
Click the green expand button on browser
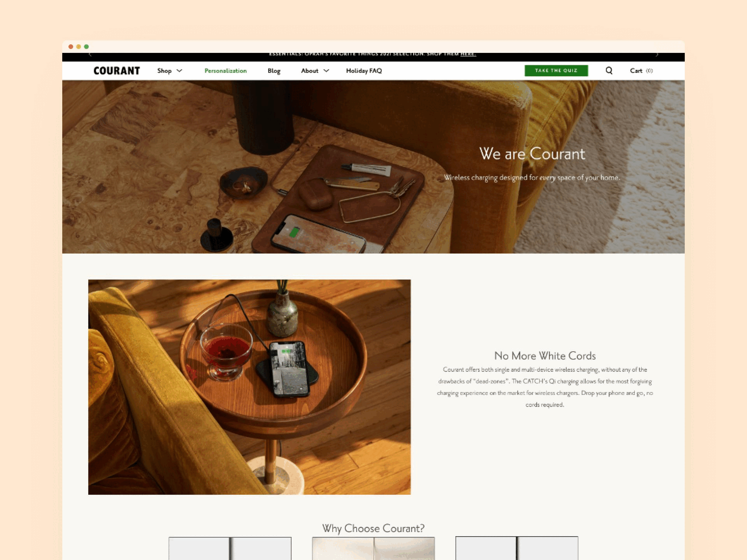pos(86,46)
